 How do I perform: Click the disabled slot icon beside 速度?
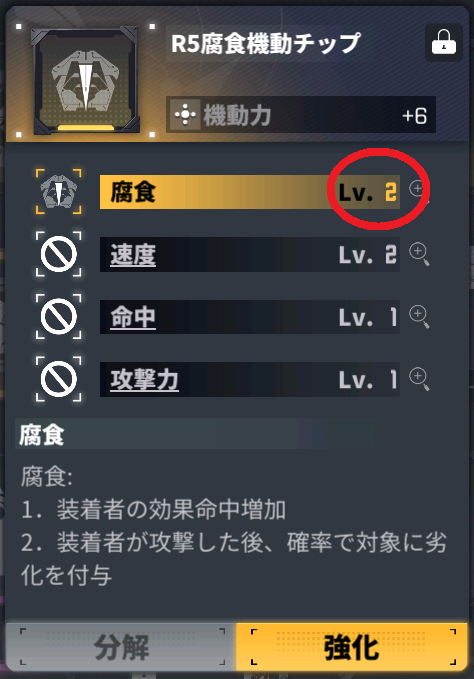(x=59, y=254)
